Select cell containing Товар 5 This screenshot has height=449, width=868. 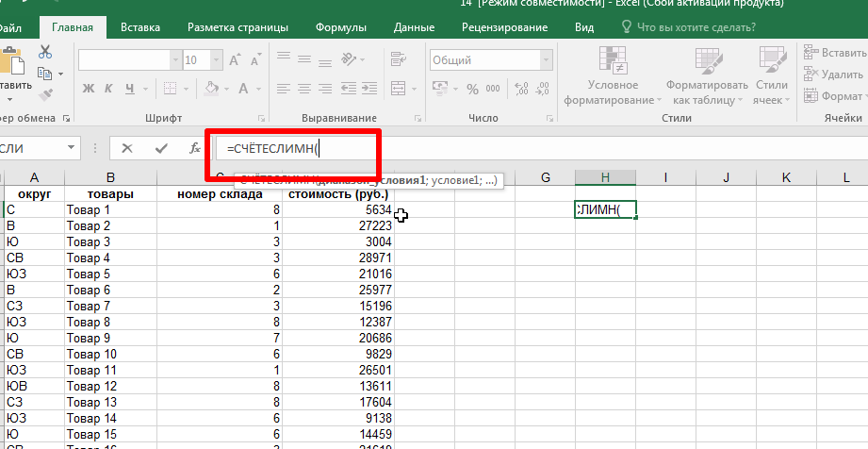(110, 274)
